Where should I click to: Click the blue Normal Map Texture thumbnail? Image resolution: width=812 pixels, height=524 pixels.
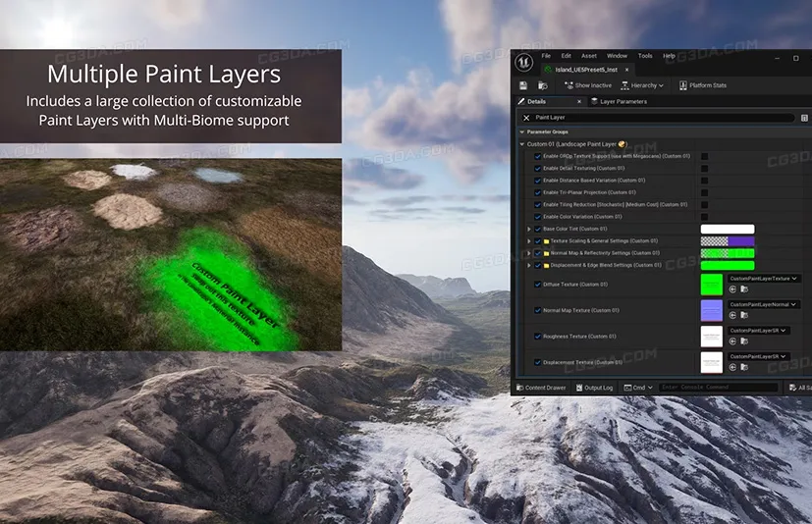pyautogui.click(x=712, y=311)
